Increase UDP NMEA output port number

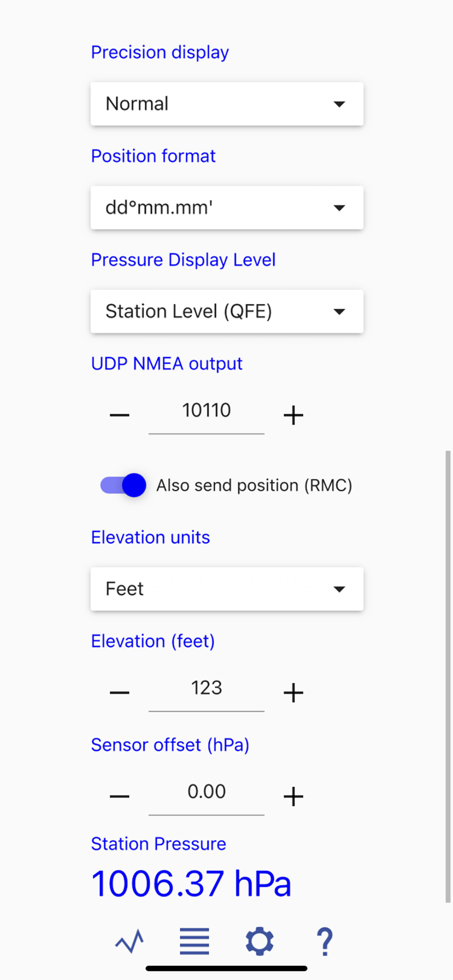tap(293, 416)
